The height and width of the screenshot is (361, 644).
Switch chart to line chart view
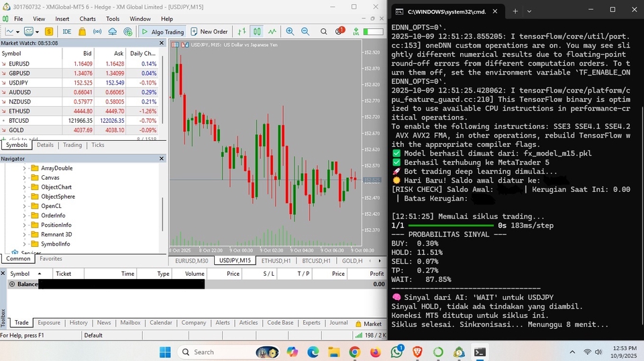point(272,32)
